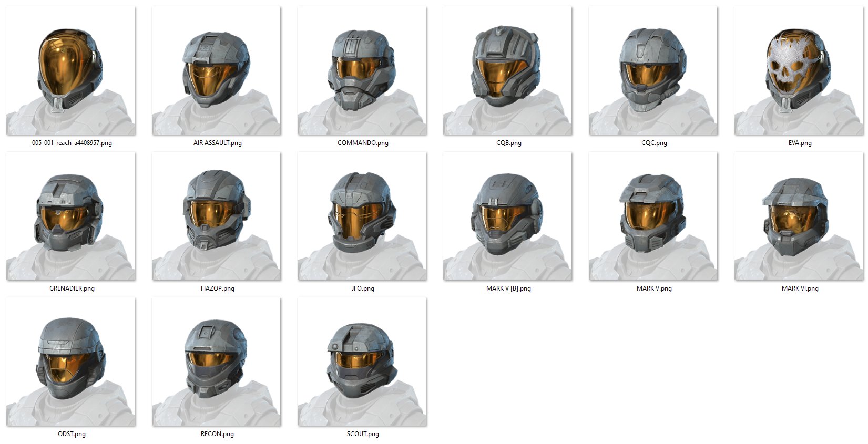Select the 005-001-reach-a4408957.png thumbnail

(x=70, y=70)
